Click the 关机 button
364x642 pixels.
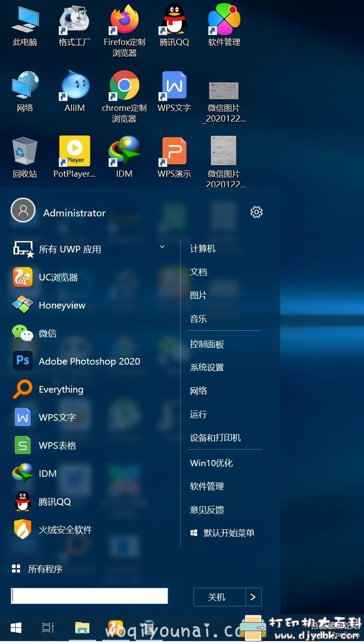click(x=220, y=597)
